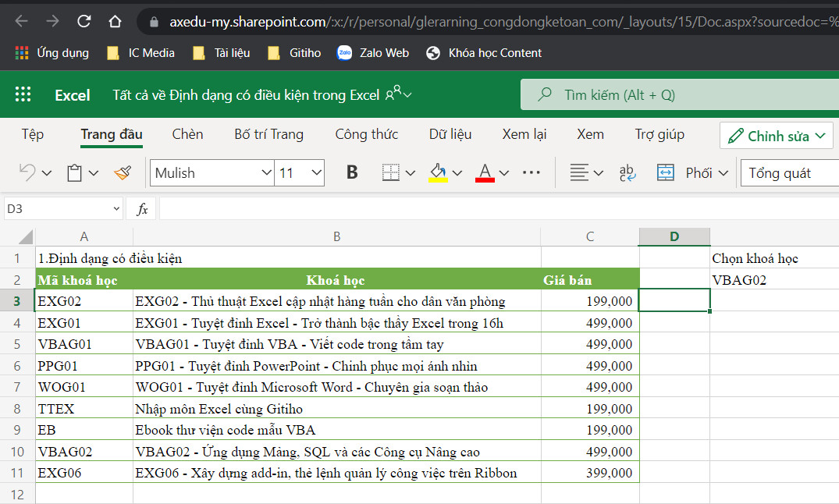Image resolution: width=839 pixels, height=504 pixels.
Task: Toggle Bold formatting
Action: coord(352,172)
